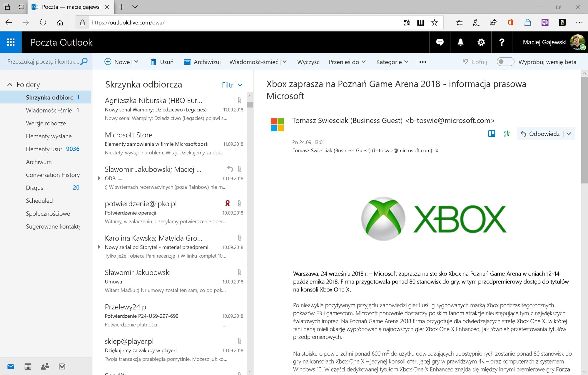Click the search mail and contacts field
Viewport: 588px width, 375px height.
[x=44, y=61]
